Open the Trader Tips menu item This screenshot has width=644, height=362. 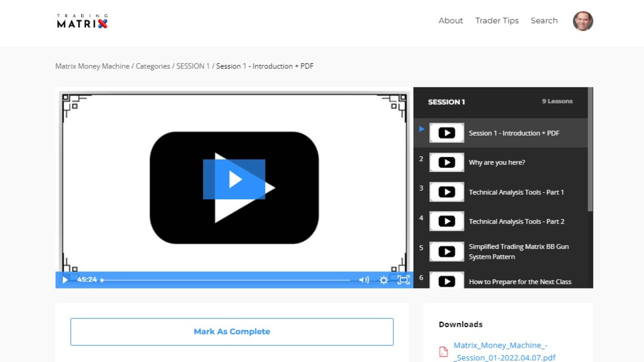pos(497,21)
